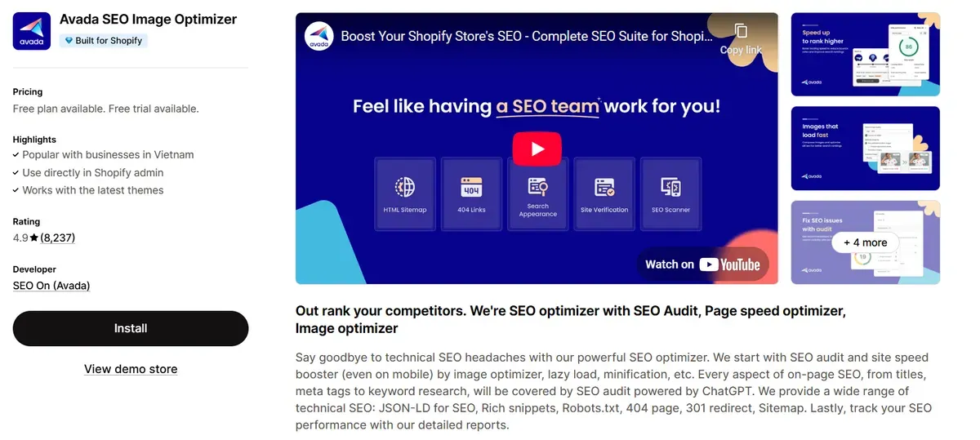The image size is (980, 440).
Task: Click the 'Avada SEO Image Optimizer' title
Action: [x=149, y=19]
